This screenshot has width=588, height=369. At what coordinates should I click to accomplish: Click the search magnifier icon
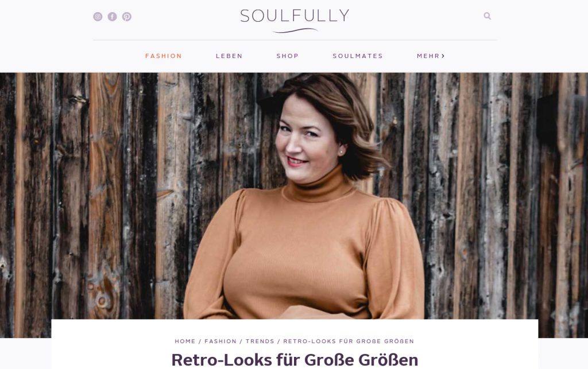(x=487, y=15)
